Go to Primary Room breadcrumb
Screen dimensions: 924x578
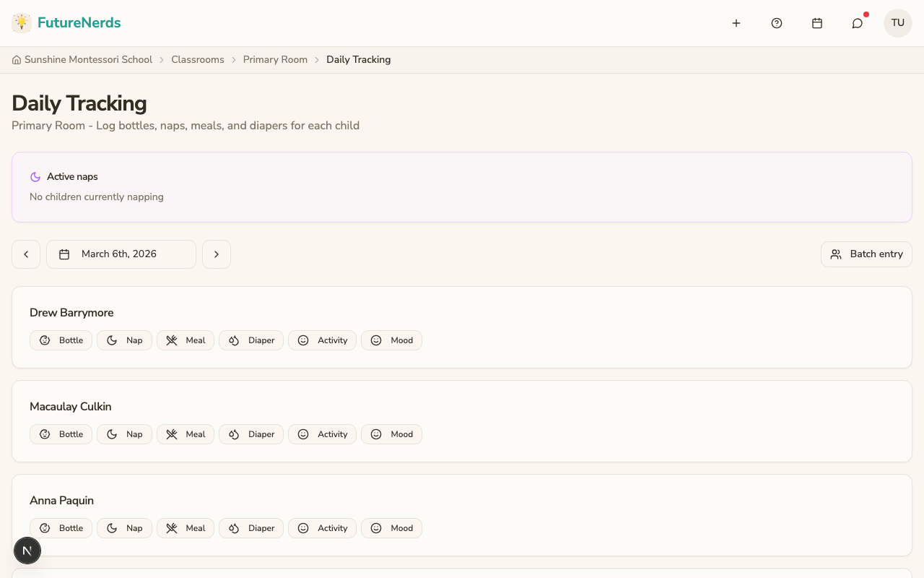(275, 60)
